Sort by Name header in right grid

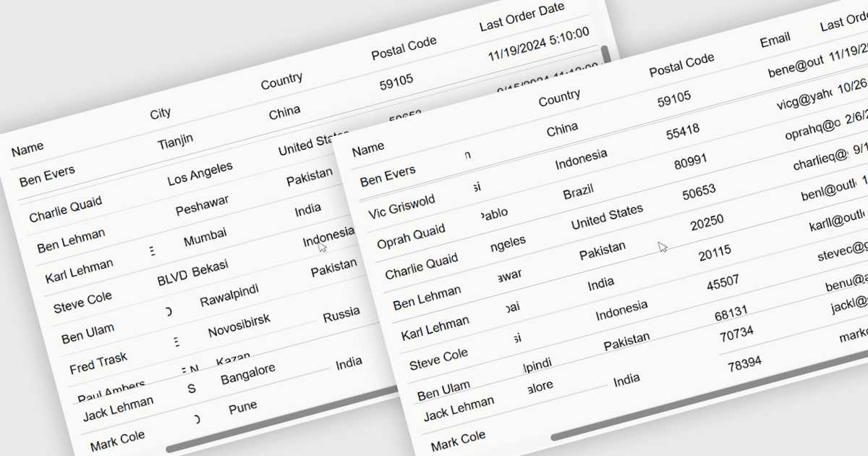(368, 150)
